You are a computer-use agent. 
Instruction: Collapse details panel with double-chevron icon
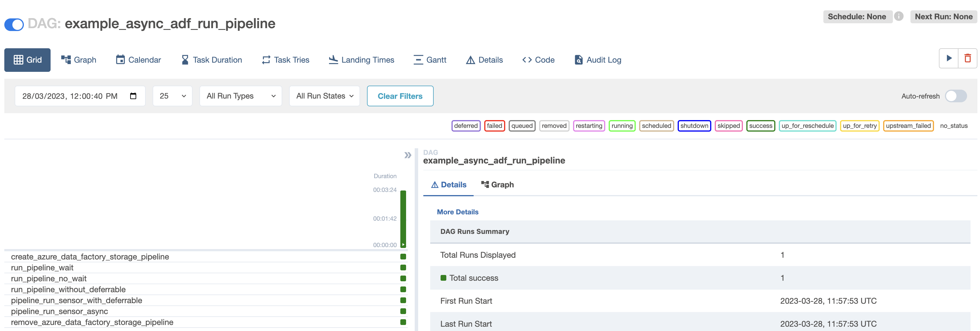pyautogui.click(x=408, y=155)
